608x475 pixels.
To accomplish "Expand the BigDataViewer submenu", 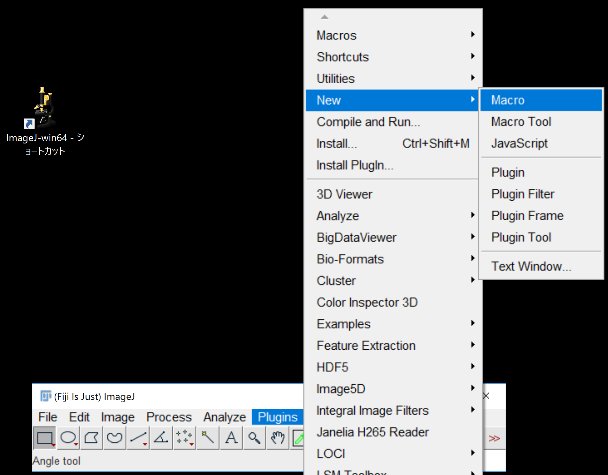I will coord(394,237).
